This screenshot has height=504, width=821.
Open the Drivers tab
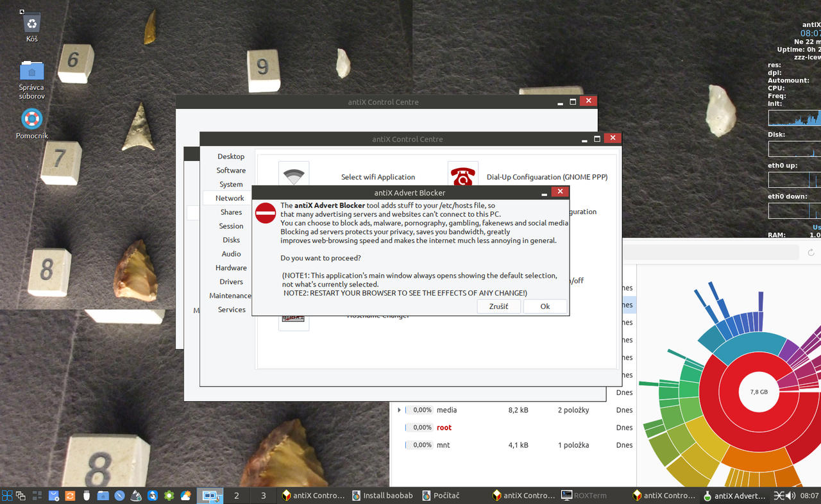pyautogui.click(x=231, y=282)
